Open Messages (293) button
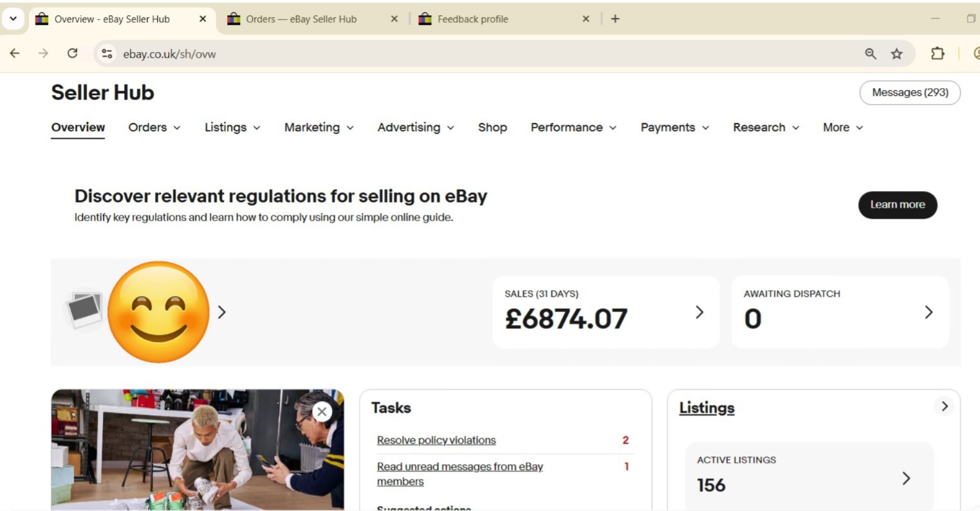Screen dimensions: 980x511 click(x=910, y=93)
